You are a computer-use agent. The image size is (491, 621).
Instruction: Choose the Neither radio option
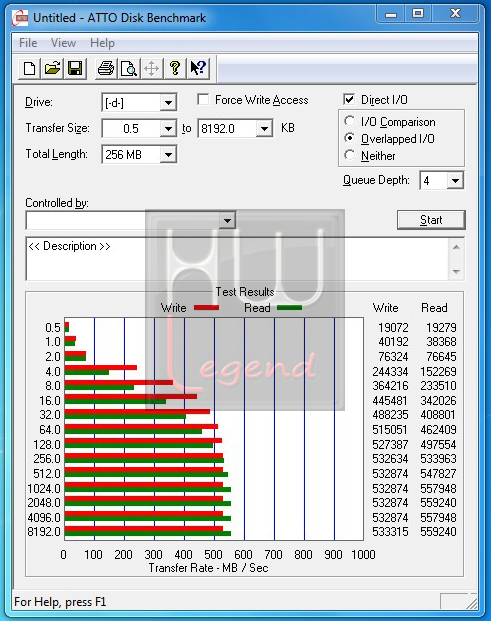pos(349,155)
